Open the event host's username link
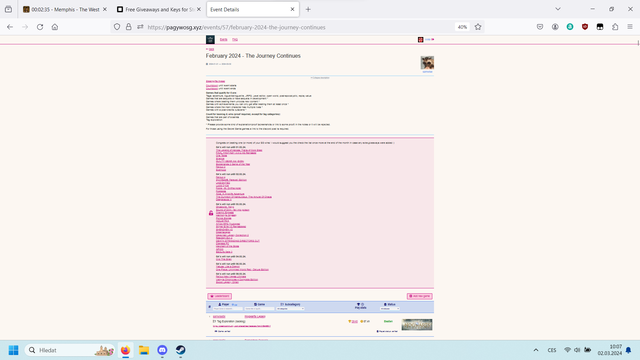 427,72
